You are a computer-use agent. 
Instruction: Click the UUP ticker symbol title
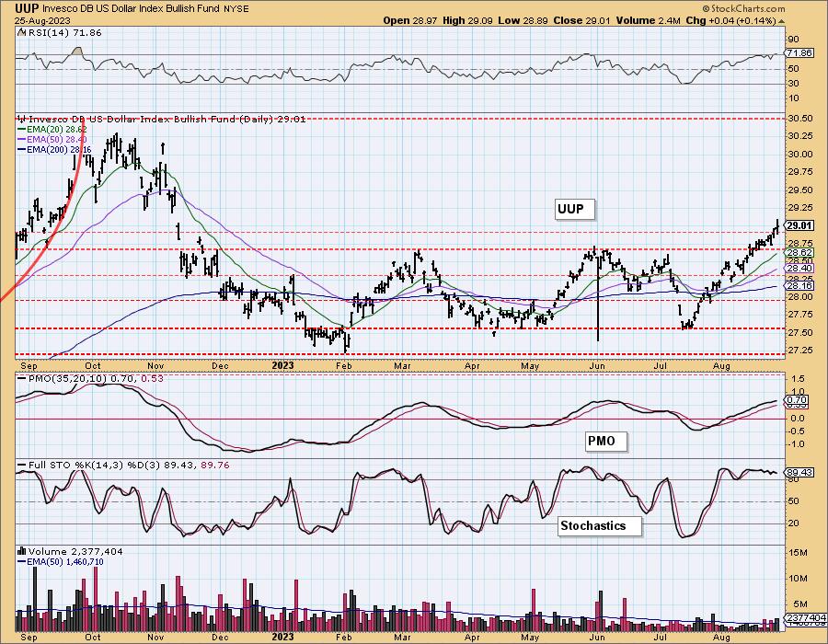coord(28,8)
